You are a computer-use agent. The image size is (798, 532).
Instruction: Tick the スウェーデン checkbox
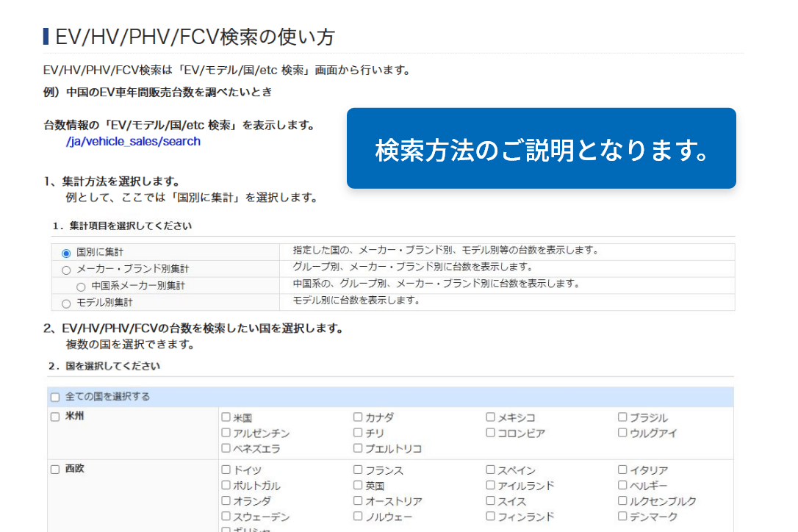pyautogui.click(x=226, y=517)
